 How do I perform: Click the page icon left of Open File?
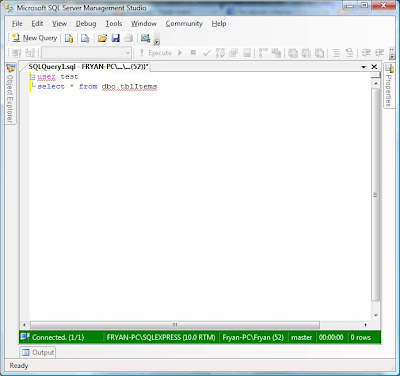coord(85,38)
